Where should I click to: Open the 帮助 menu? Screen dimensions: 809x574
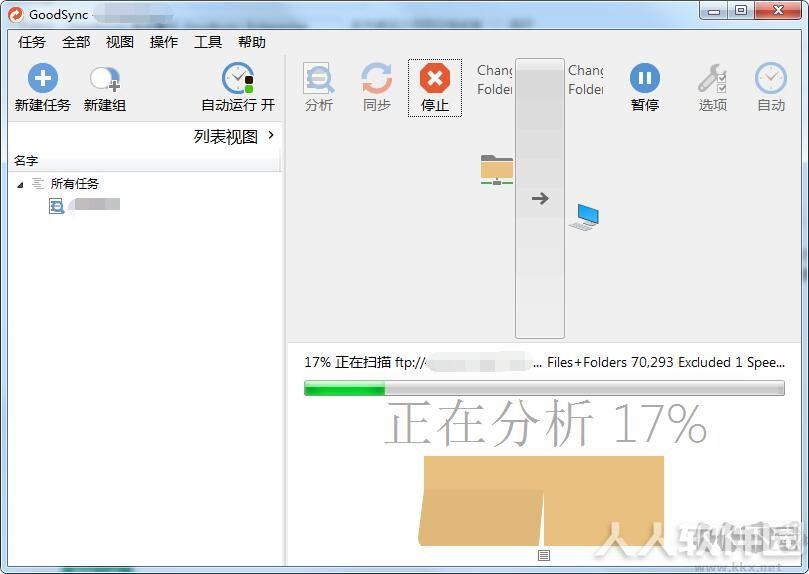[x=252, y=42]
